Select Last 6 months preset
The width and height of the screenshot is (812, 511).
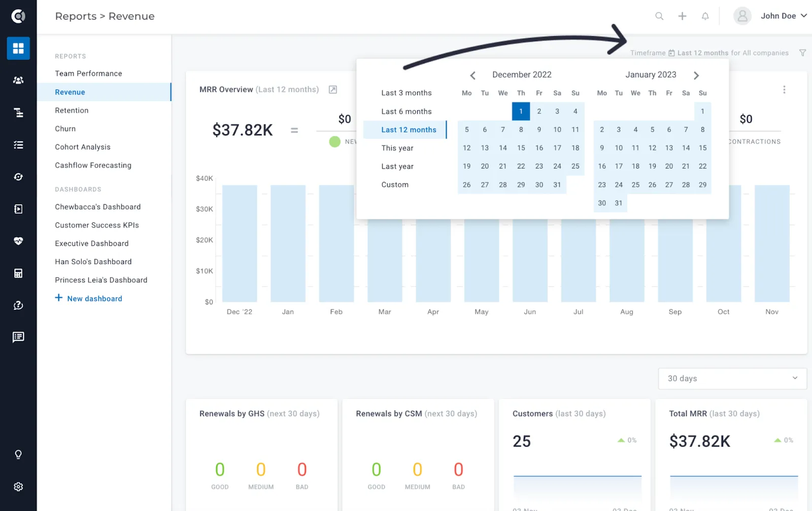tap(407, 111)
